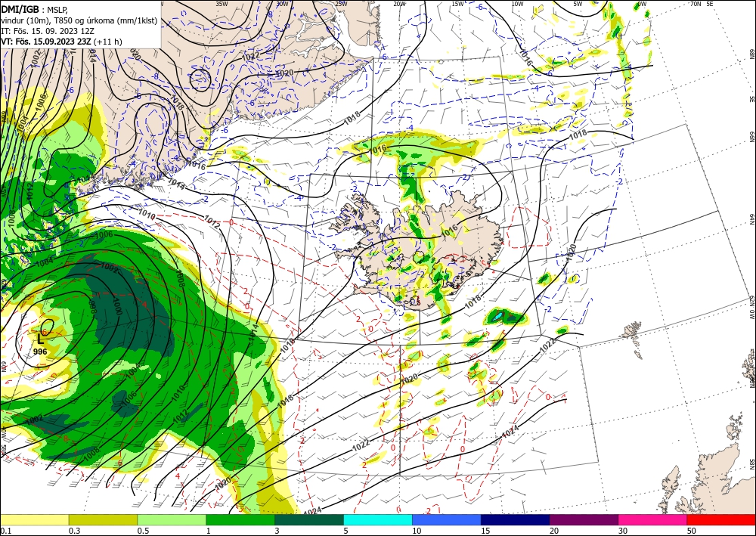Viewport: 756px width, 536px height.
Task: Select the legend value '15'
Action: coord(486,531)
